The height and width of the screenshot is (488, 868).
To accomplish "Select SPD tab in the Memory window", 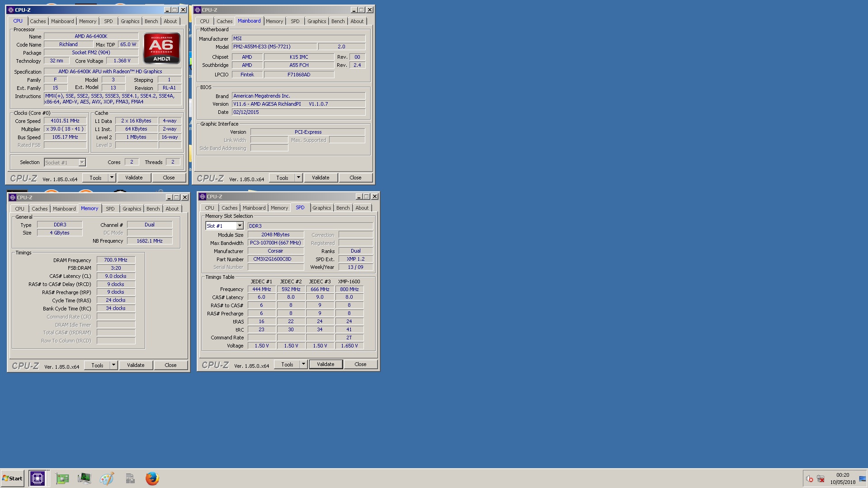I will 110,209.
